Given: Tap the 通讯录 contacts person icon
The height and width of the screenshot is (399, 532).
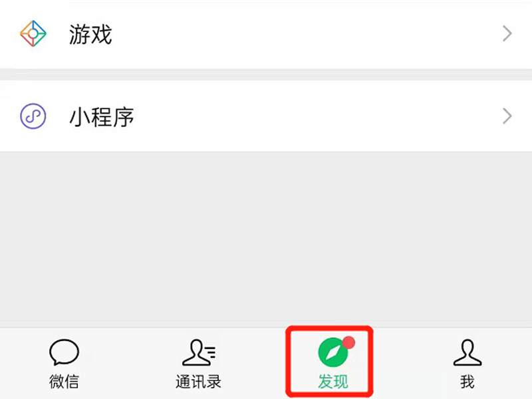Looking at the screenshot, I should click(199, 352).
